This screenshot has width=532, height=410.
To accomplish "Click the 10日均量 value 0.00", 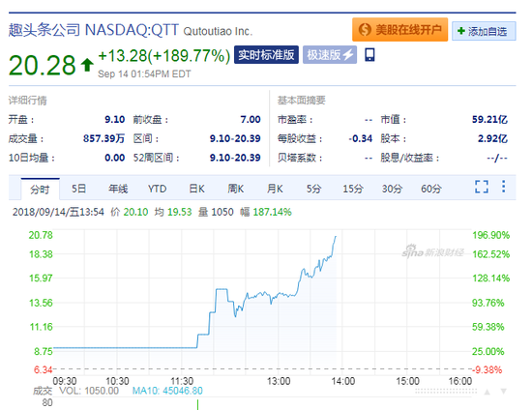I will tap(115, 158).
